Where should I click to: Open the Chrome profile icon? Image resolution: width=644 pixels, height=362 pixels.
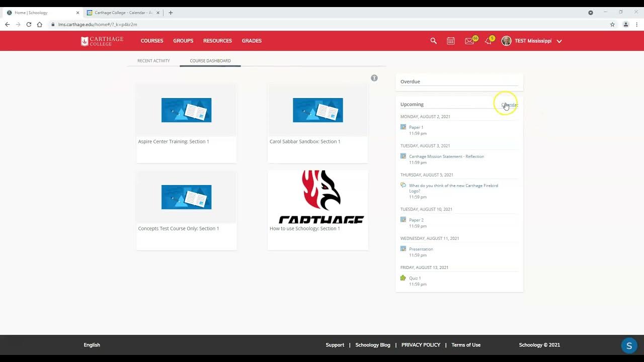pyautogui.click(x=626, y=24)
